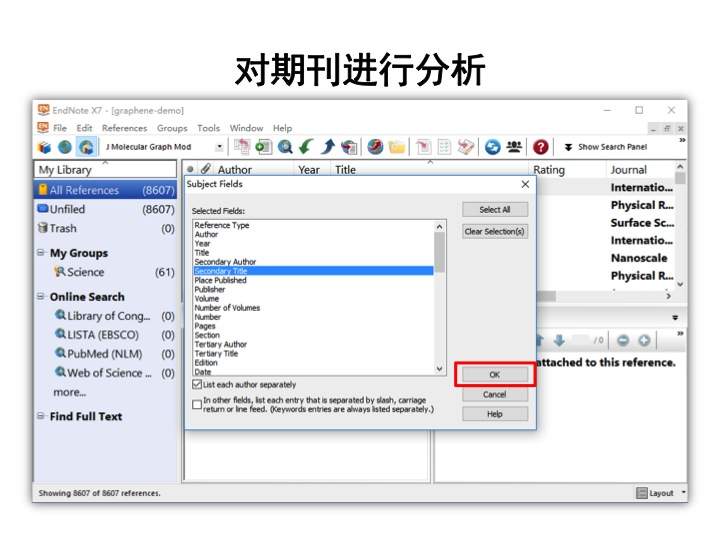Click the Copy to Local Library toolbar icon

[242, 146]
